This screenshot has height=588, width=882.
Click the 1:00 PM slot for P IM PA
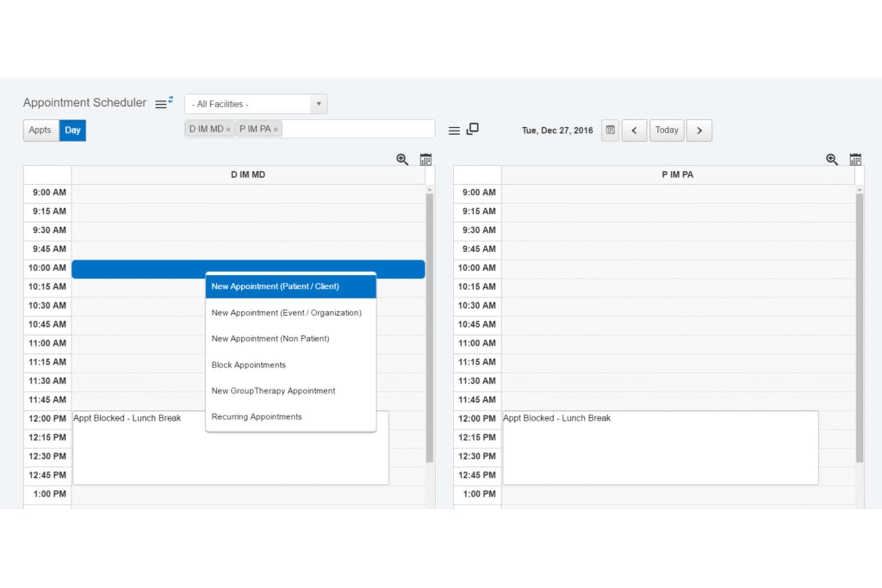tap(678, 494)
